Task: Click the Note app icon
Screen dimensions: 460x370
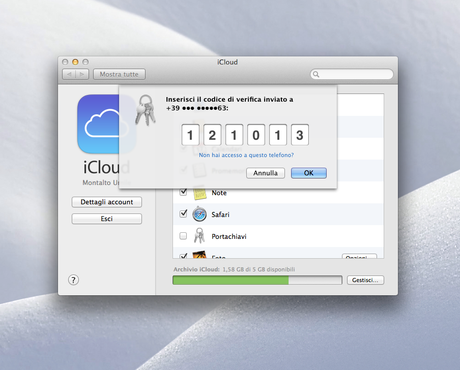Action: coord(199,193)
